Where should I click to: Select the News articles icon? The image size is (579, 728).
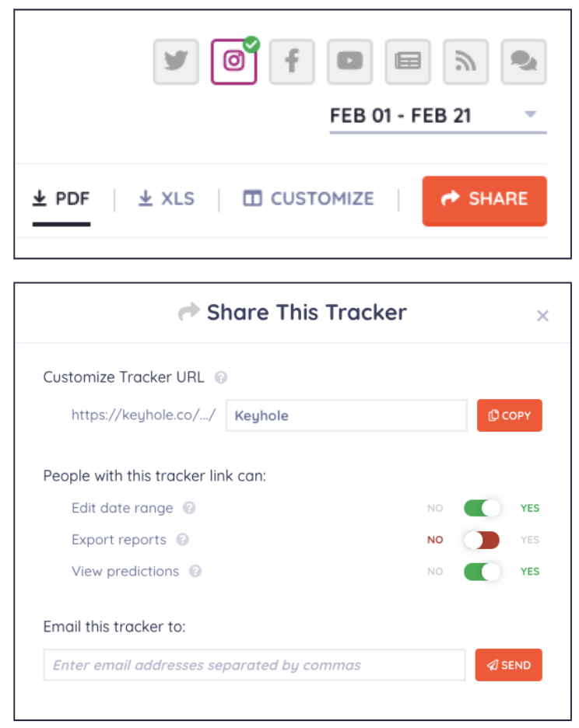(408, 61)
